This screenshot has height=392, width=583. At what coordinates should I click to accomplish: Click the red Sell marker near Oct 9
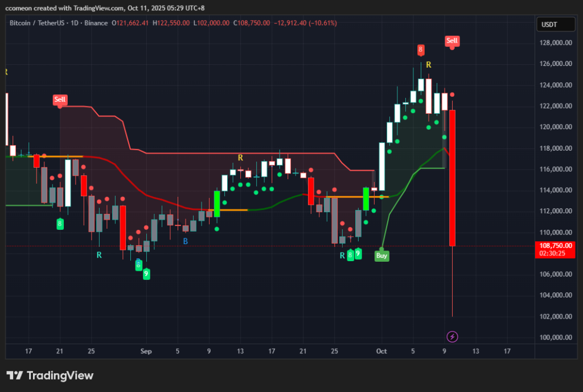452,41
